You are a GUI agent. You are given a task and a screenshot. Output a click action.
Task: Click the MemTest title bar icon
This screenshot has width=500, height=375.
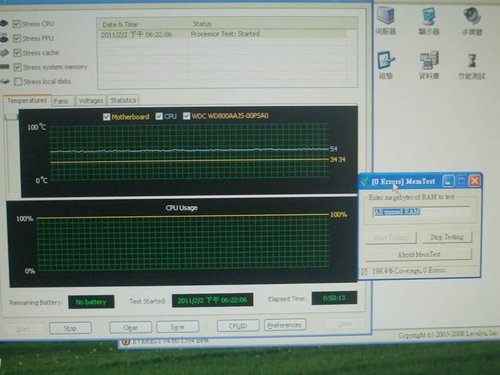(364, 182)
